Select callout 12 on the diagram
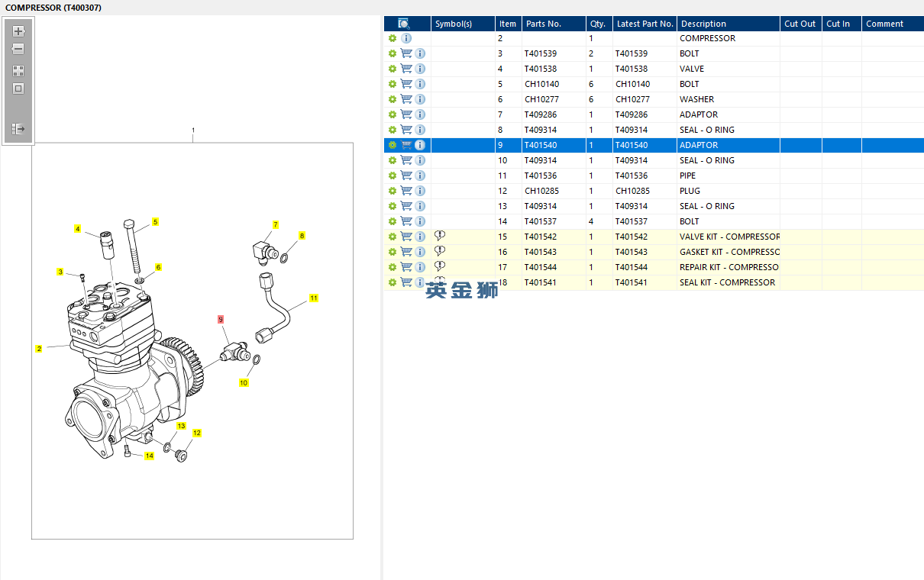 click(197, 433)
